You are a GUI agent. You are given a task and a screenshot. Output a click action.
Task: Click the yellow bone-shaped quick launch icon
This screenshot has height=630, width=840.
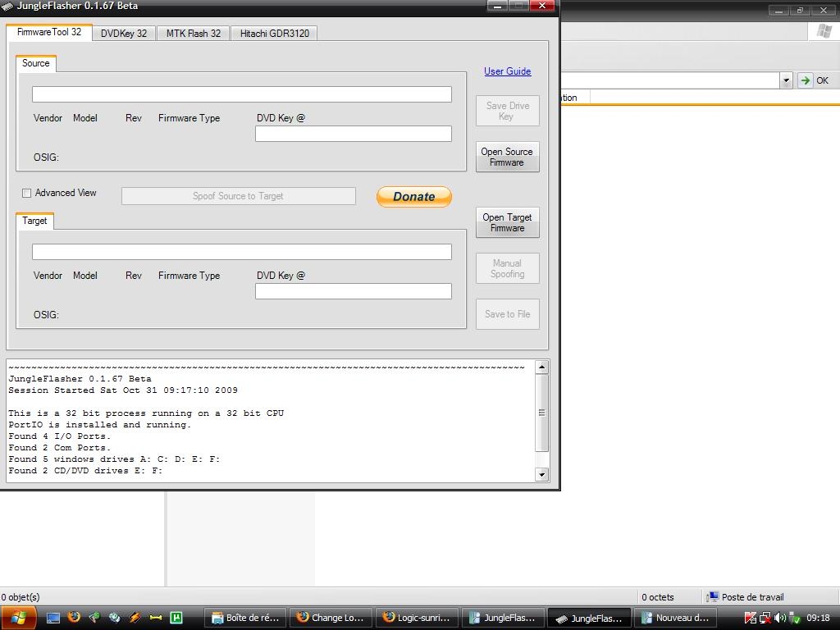(x=155, y=618)
